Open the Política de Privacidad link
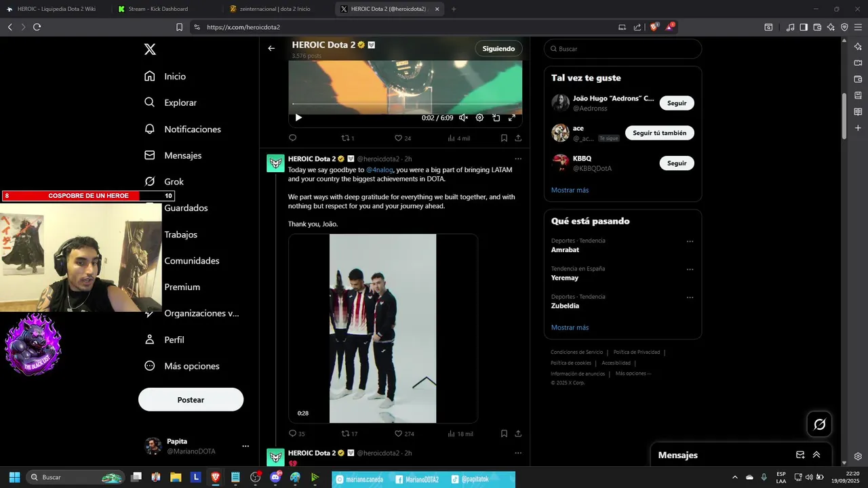Screen dimensions: 868x488 (637, 352)
